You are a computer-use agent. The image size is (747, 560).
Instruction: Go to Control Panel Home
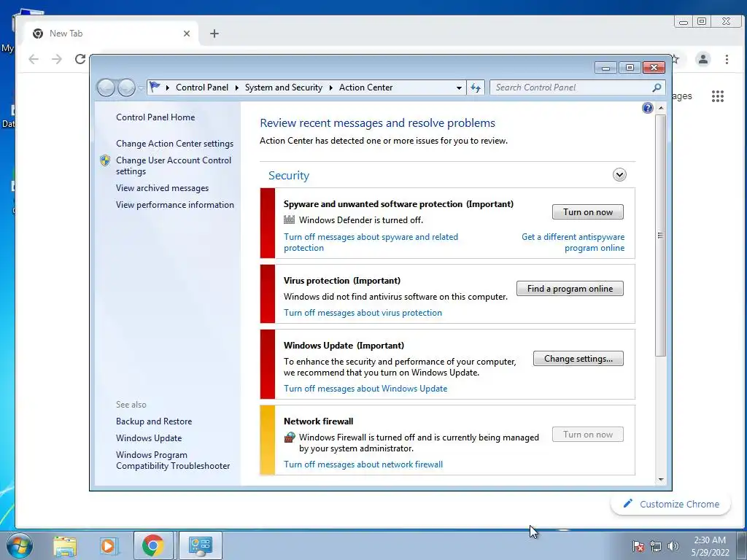(155, 117)
